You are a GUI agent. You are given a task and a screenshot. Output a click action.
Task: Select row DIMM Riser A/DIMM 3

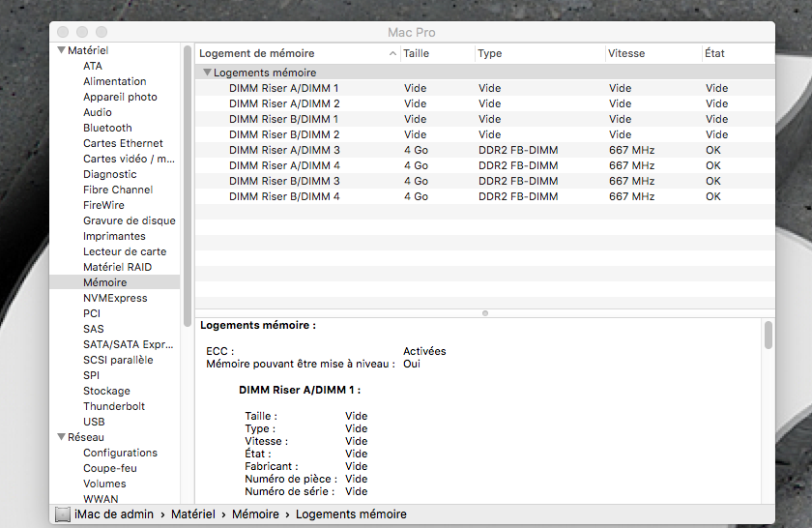coord(484,150)
